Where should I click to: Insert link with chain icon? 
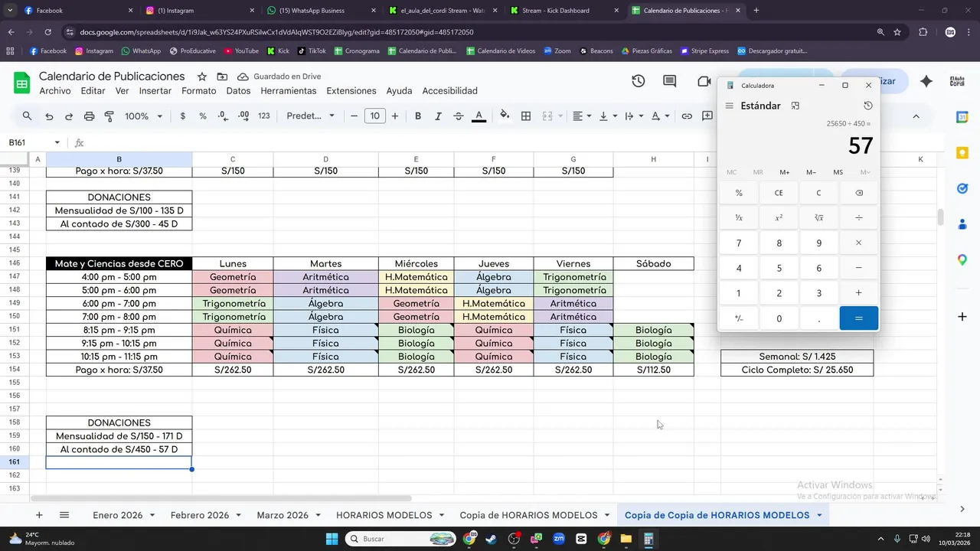[x=687, y=116]
